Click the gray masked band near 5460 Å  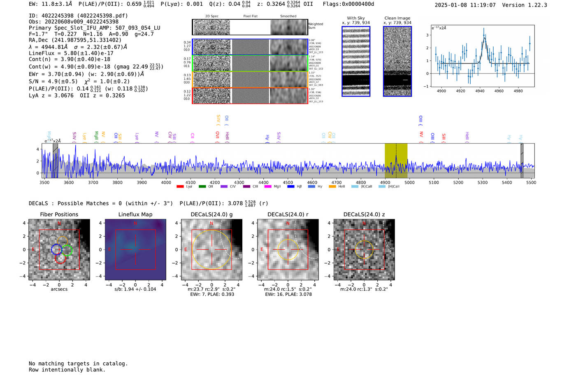[x=522, y=161]
